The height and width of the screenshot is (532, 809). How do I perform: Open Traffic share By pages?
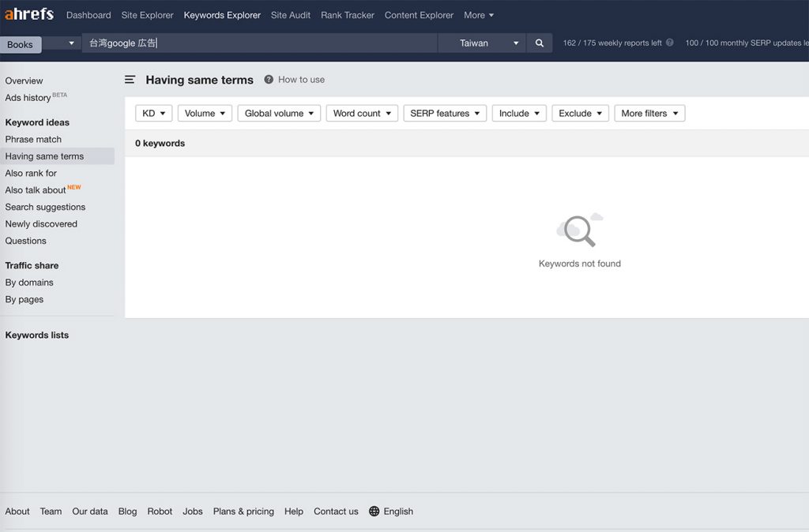click(24, 299)
